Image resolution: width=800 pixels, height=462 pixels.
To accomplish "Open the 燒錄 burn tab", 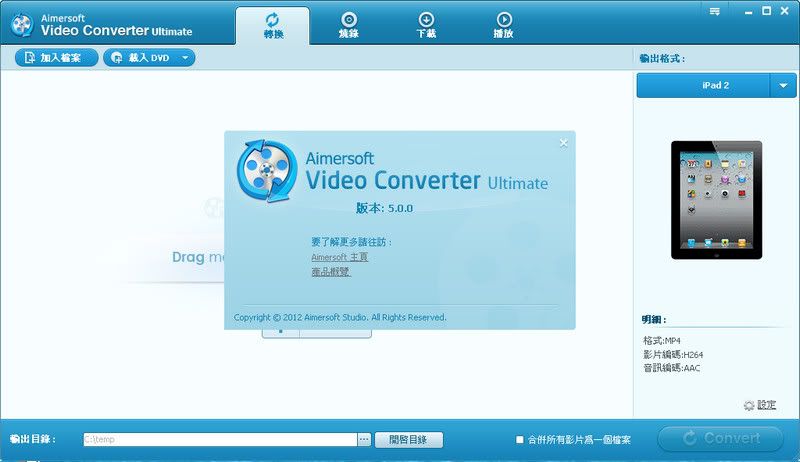I will coord(349,26).
